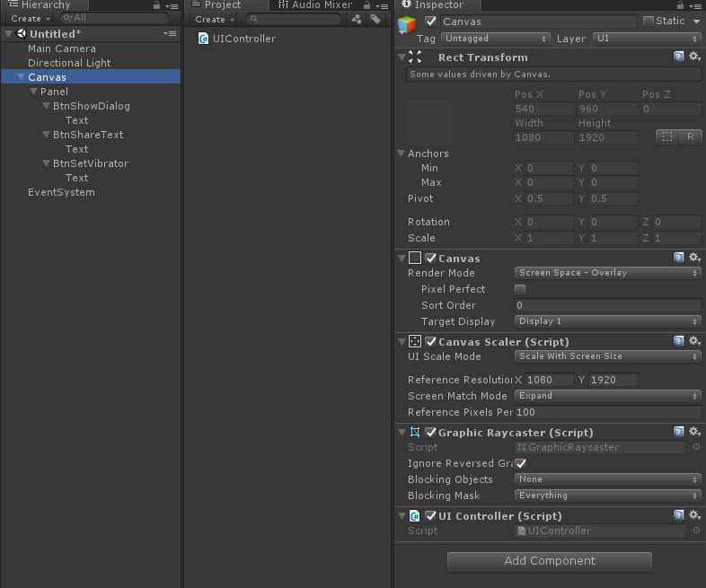Open the Screen Match Mode dropdown
Viewport: 706px width, 588px height.
[607, 396]
